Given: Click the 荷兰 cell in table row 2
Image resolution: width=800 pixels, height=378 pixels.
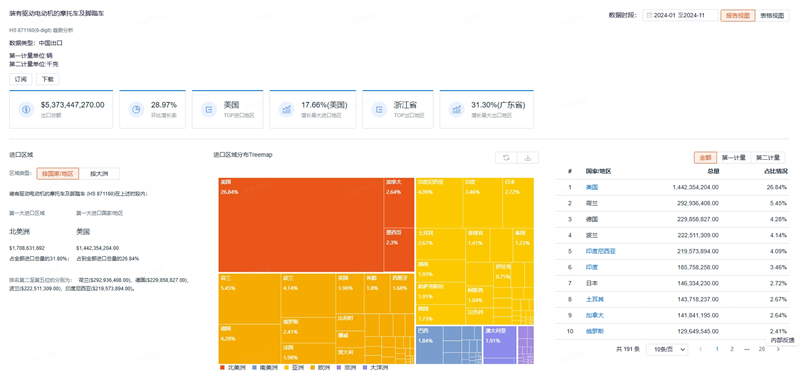Looking at the screenshot, I should pyautogui.click(x=591, y=203).
